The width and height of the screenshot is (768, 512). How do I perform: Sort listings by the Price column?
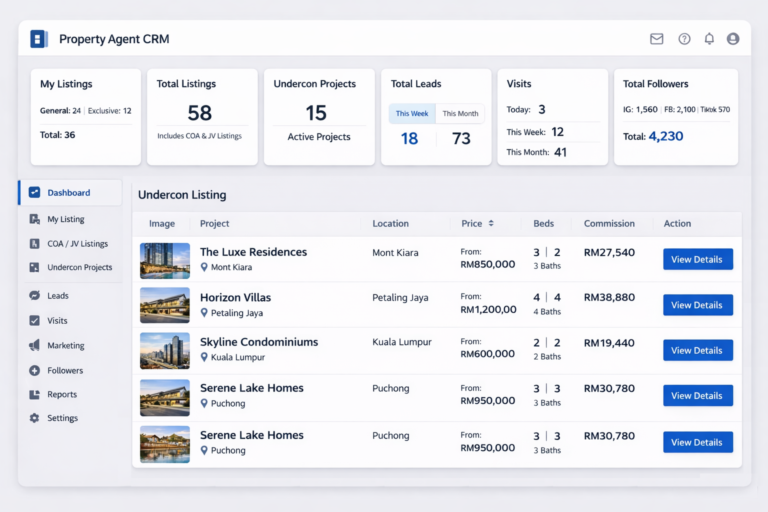[x=490, y=224]
